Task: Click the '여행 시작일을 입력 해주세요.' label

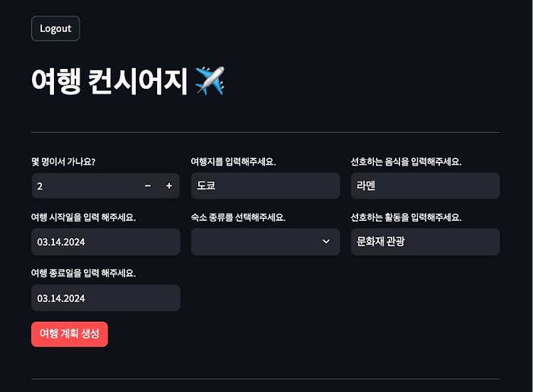Action: pos(83,217)
